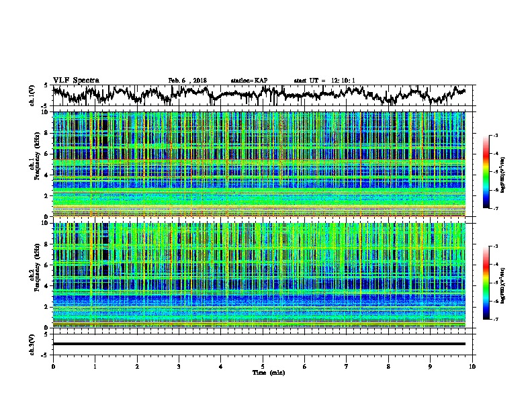This screenshot has width=532, height=411.
Task: Click the "-3" value on ch.1 colorbar
Action: click(495, 136)
